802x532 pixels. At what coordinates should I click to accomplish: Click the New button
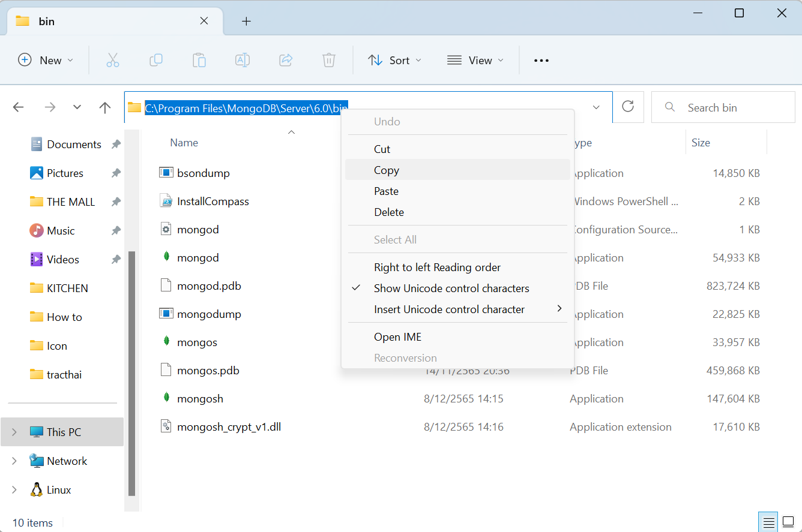click(45, 60)
